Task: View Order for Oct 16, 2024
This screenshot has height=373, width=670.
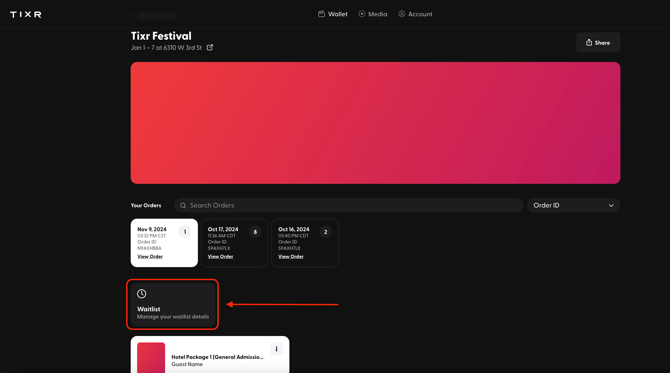Action: click(x=291, y=256)
